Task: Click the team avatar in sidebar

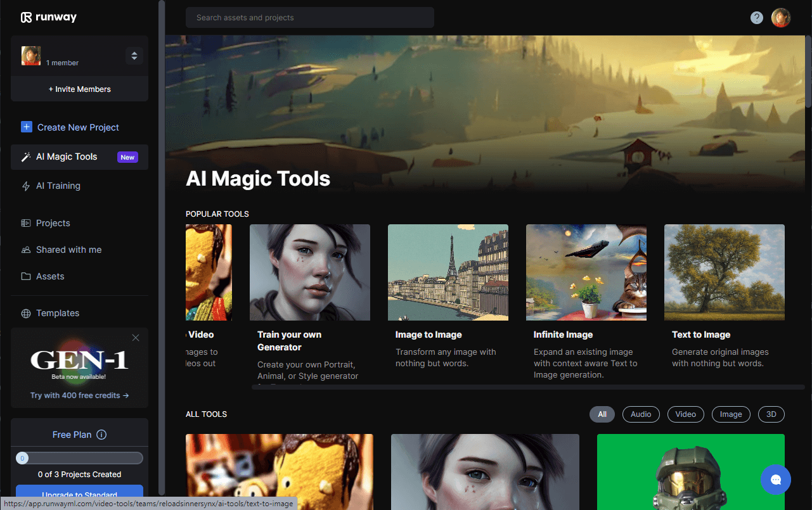Action: click(31, 56)
